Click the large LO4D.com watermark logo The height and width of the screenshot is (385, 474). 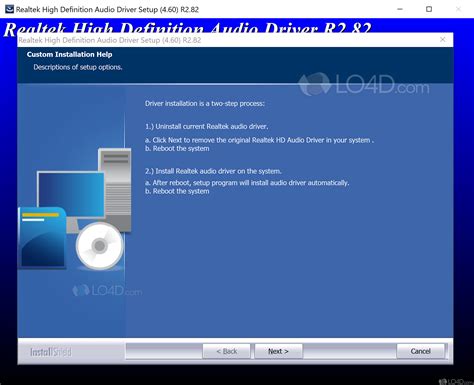364,85
